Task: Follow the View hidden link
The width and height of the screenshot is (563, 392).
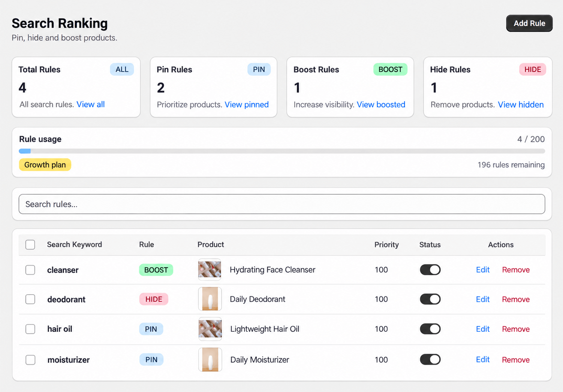Action: 521,104
